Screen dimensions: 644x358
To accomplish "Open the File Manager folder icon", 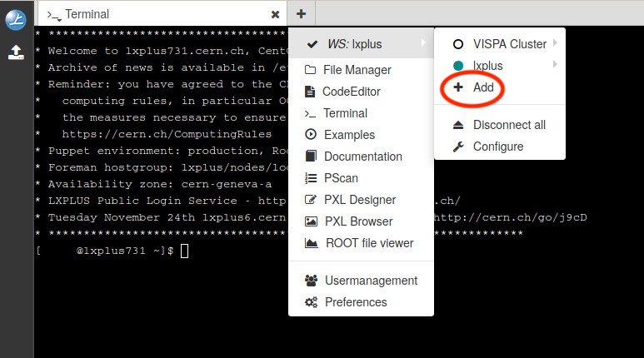I will point(311,70).
